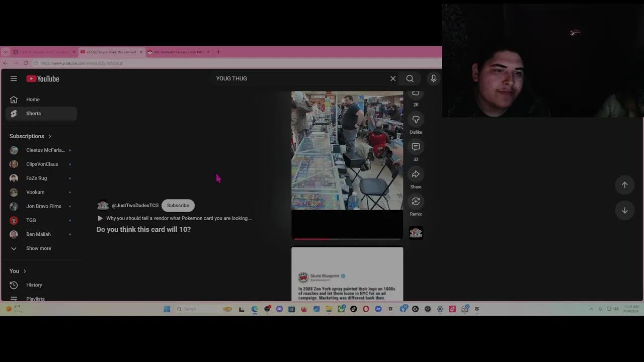This screenshot has height=362, width=644.
Task: Go to previous Short with up arrow
Action: (624, 185)
